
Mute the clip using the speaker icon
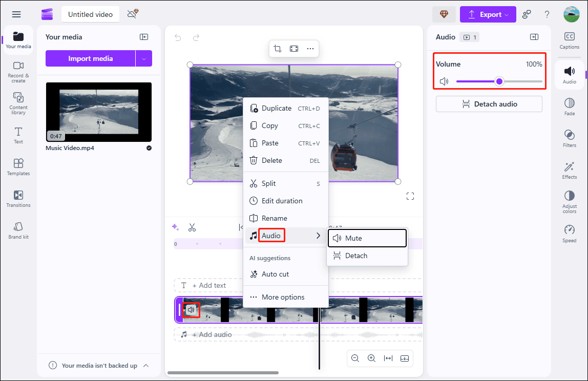192,309
